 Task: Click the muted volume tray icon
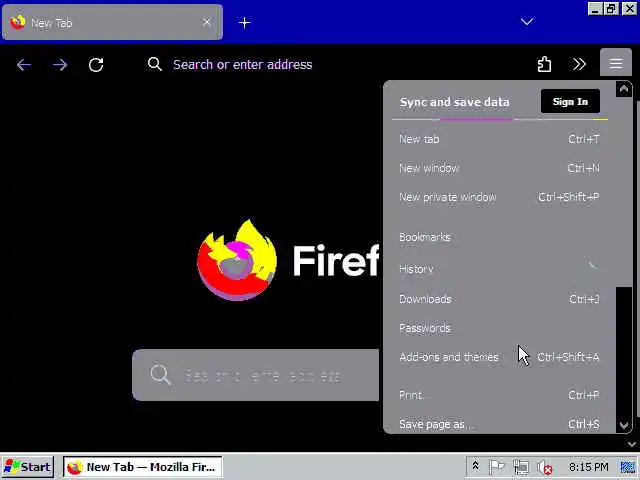tap(544, 467)
